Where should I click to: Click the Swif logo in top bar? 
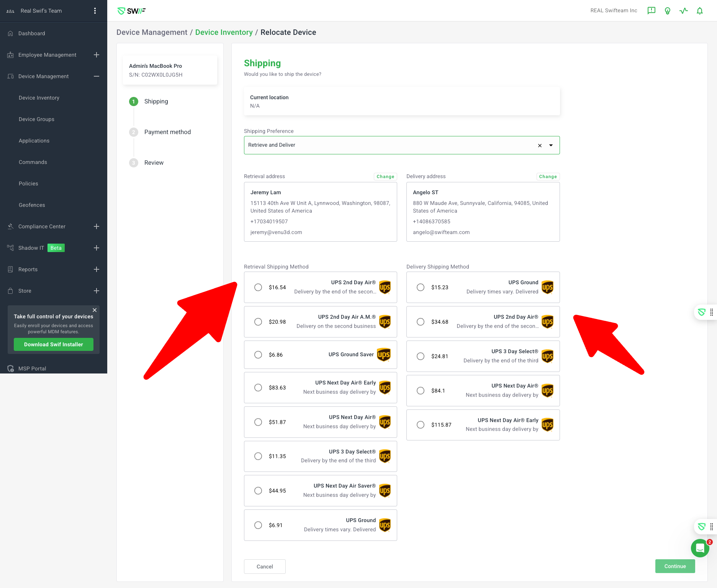[131, 11]
